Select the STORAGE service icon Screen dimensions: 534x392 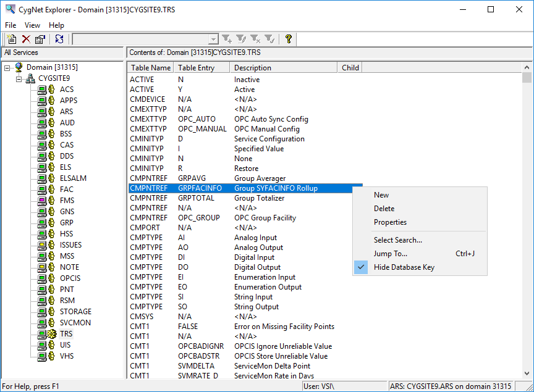(x=46, y=312)
